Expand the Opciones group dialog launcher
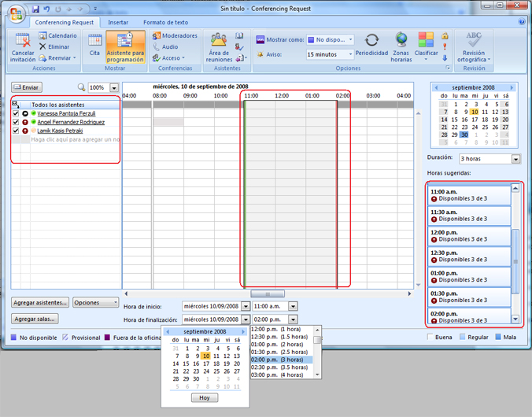The width and height of the screenshot is (532, 417). tap(448, 68)
